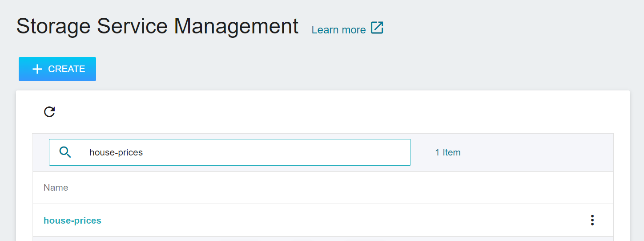Open the house-prices storage service

tap(72, 221)
